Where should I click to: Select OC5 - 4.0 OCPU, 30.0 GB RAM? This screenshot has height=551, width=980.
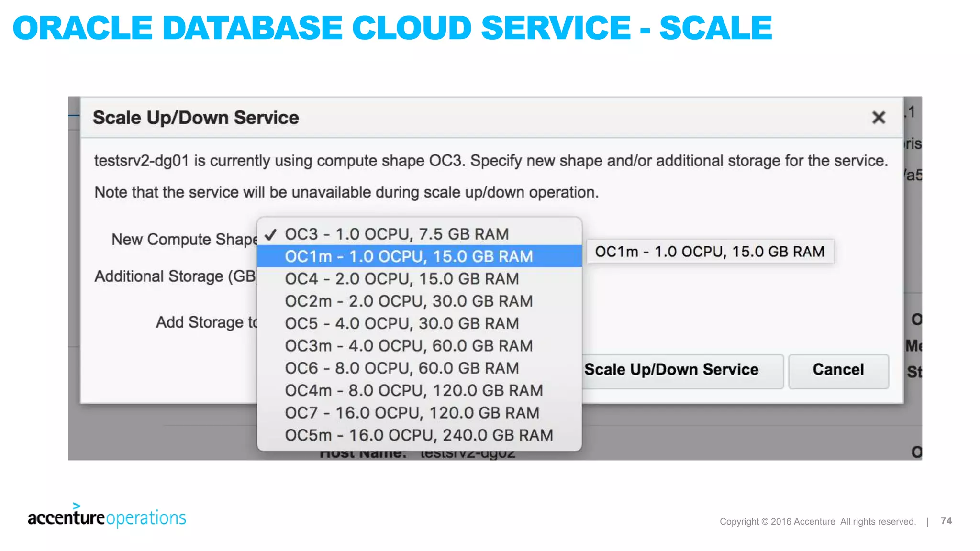click(419, 323)
